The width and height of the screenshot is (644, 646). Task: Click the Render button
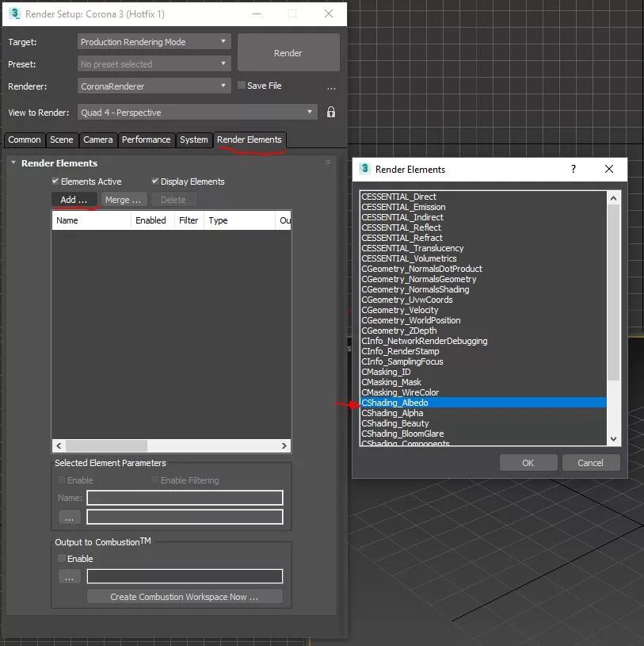[x=288, y=52]
